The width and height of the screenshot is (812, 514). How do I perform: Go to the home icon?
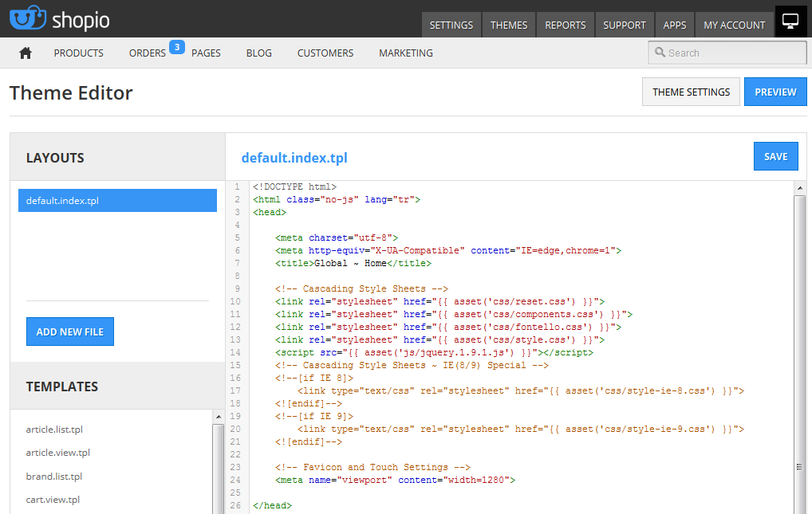[26, 53]
